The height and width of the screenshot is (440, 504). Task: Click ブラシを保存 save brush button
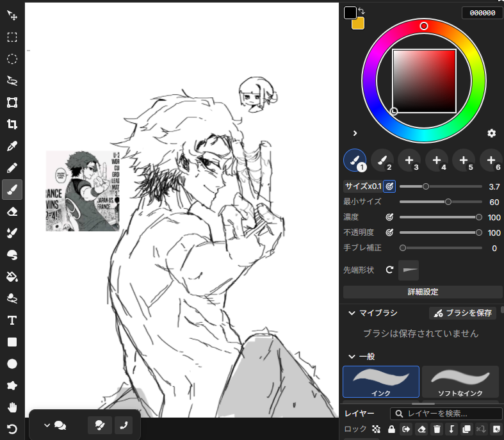pyautogui.click(x=462, y=313)
